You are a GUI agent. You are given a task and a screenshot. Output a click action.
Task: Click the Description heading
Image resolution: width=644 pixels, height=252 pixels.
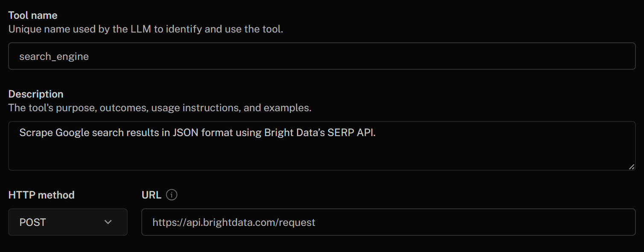(x=36, y=94)
